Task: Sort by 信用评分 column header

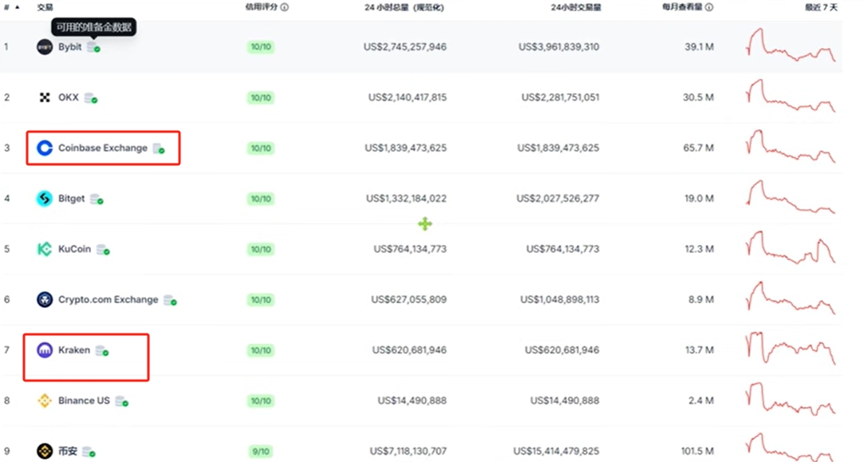Action: 262,7
